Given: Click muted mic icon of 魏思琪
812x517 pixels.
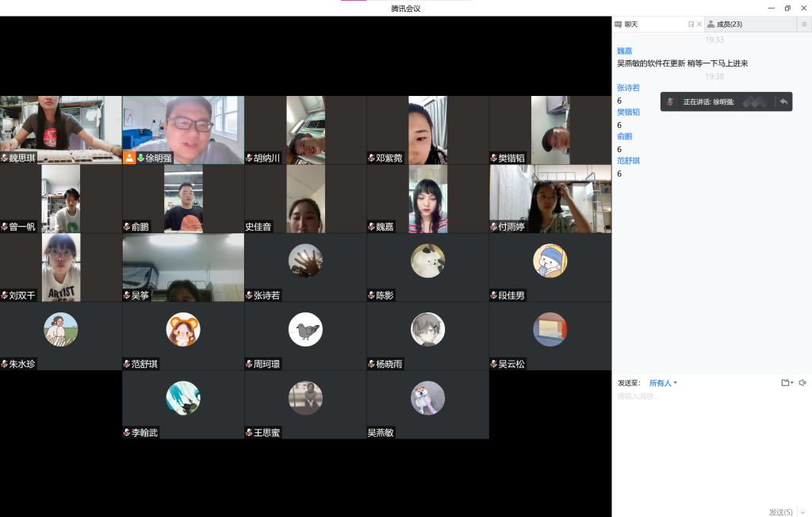Looking at the screenshot, I should click(5, 158).
